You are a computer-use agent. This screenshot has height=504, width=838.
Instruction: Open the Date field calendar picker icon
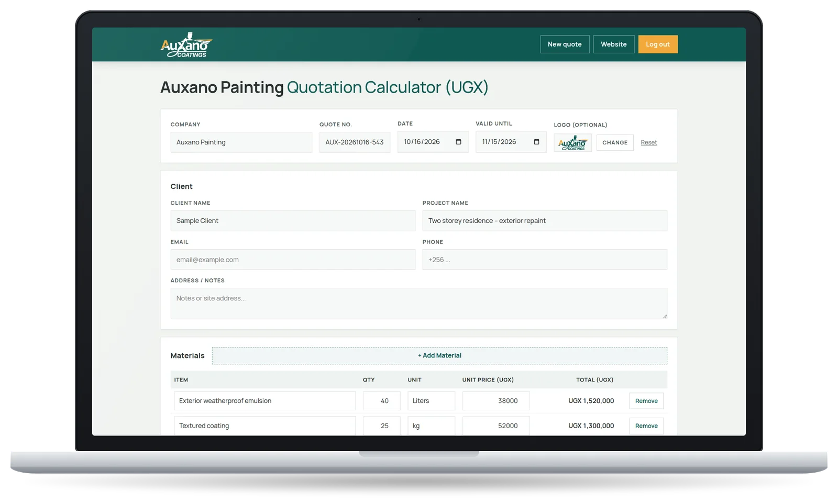point(458,142)
